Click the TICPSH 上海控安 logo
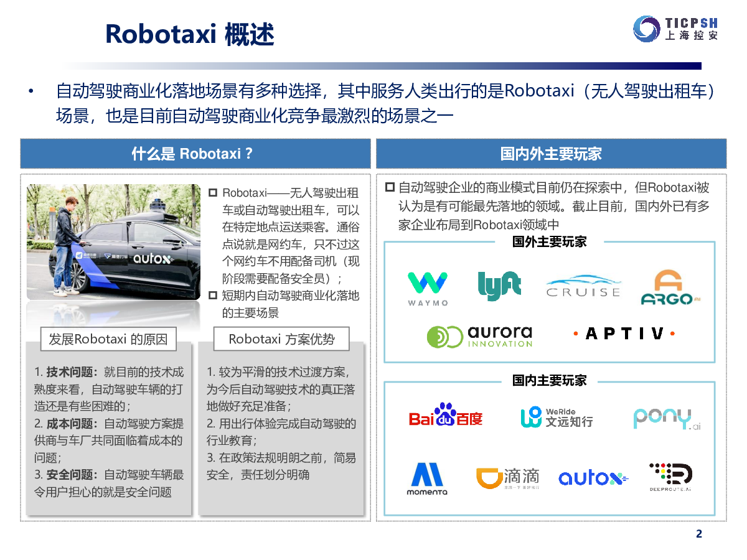 pyautogui.click(x=675, y=29)
